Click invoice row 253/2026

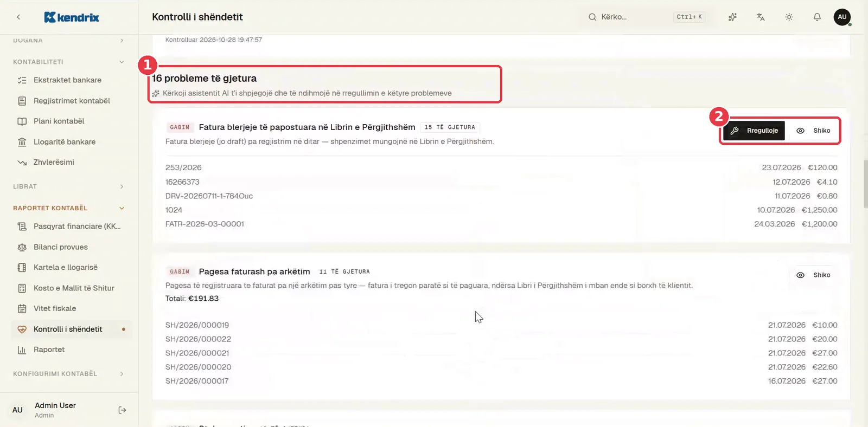coord(501,167)
